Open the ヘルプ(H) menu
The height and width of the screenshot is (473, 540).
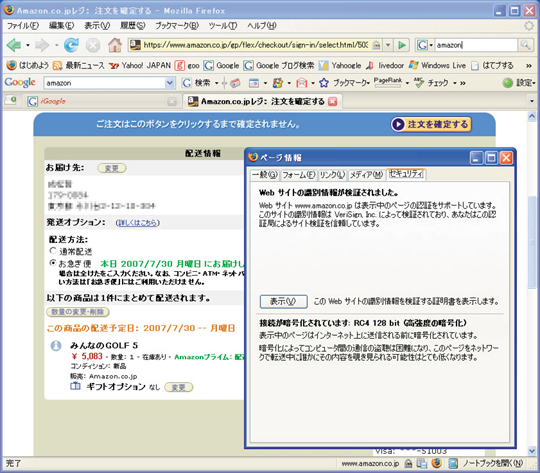[x=262, y=25]
